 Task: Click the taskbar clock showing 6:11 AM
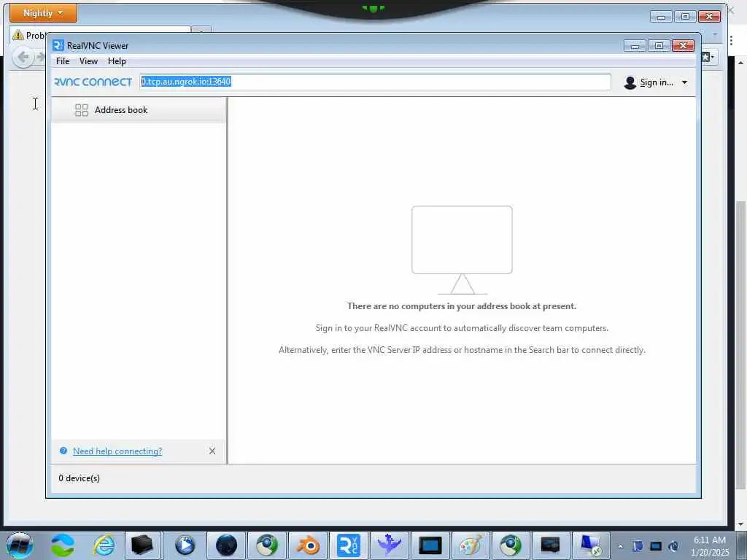tap(710, 545)
